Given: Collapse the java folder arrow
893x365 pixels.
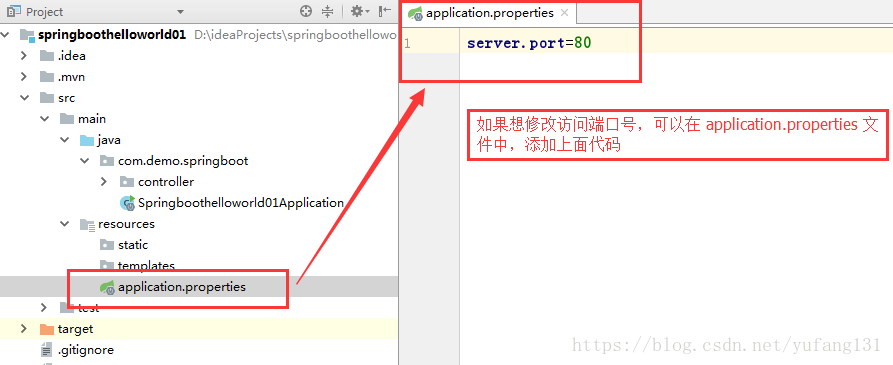Looking at the screenshot, I should [65, 140].
